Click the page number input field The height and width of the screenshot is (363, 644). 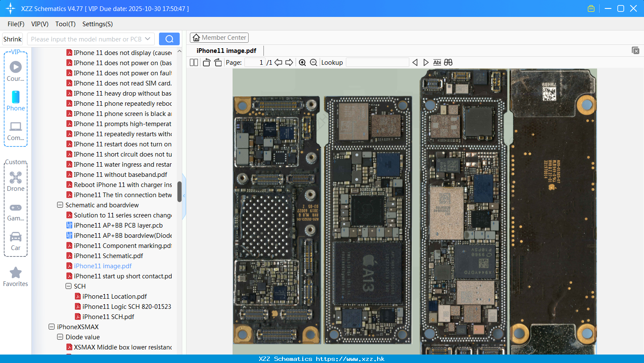(255, 63)
